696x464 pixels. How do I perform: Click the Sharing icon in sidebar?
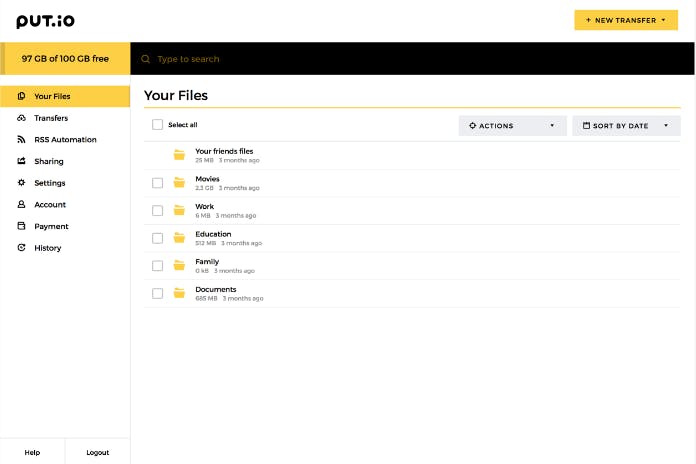(21, 161)
